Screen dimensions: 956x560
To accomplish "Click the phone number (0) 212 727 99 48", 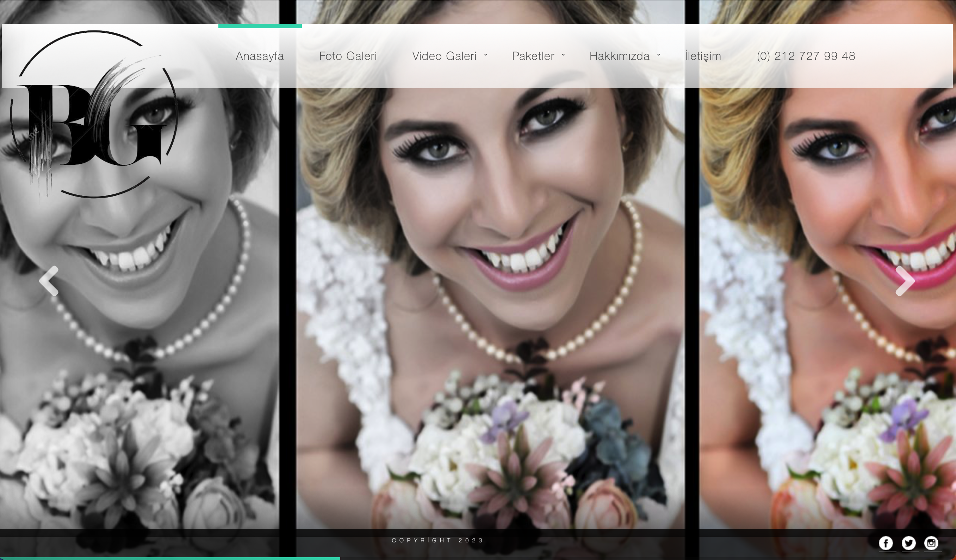I will (806, 56).
